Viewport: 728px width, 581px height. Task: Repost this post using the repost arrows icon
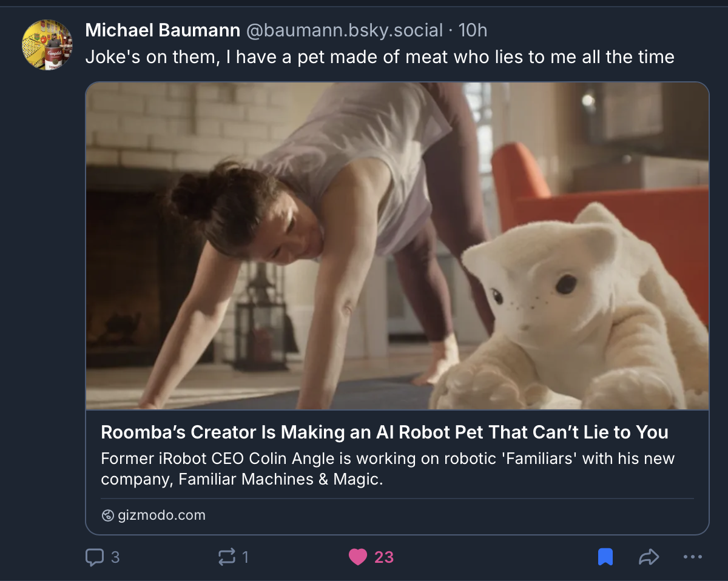coord(226,557)
